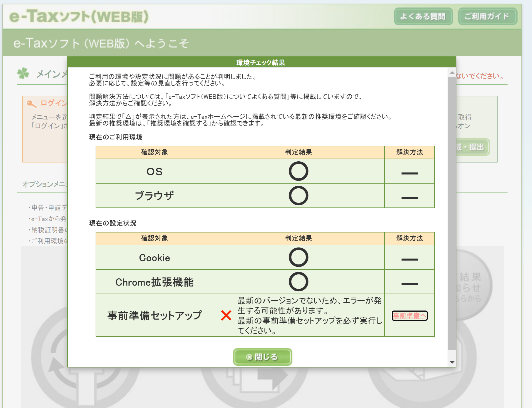Click the 環境チェック結果 dialog title
The height and width of the screenshot is (408, 532).
(261, 62)
